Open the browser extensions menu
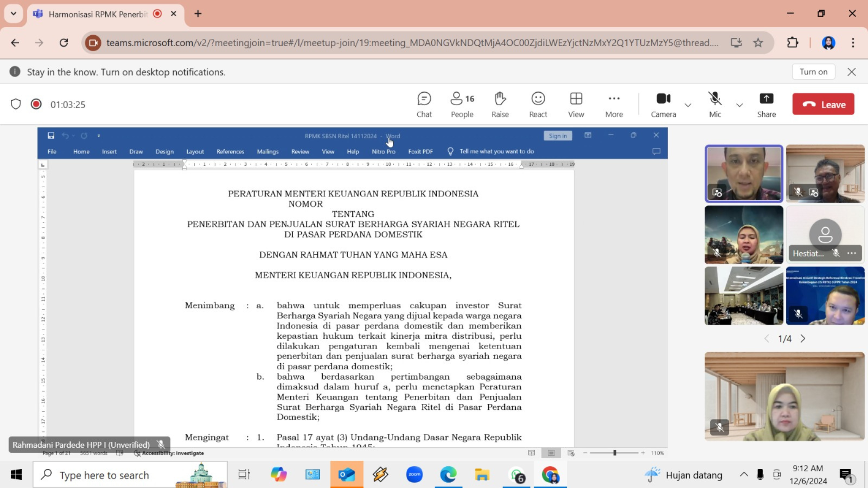 792,42
